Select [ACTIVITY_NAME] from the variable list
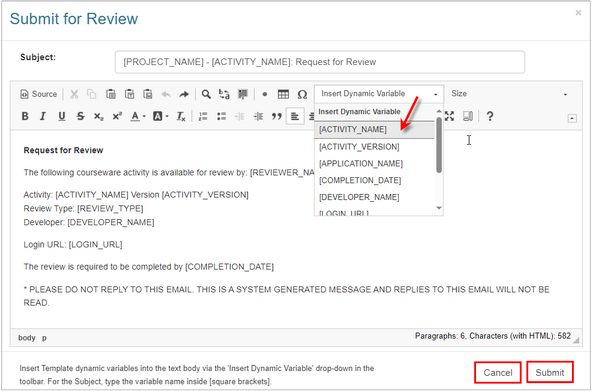592x391 pixels. pyautogui.click(x=374, y=129)
